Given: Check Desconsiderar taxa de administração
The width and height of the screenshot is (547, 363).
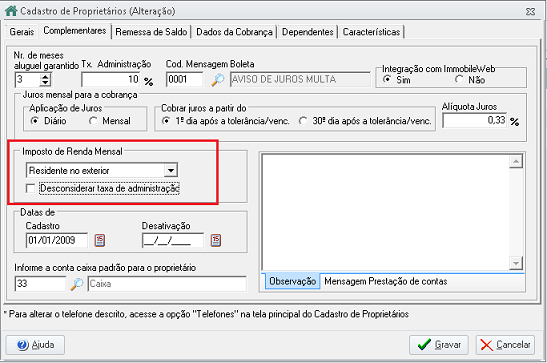Looking at the screenshot, I should pos(30,189).
